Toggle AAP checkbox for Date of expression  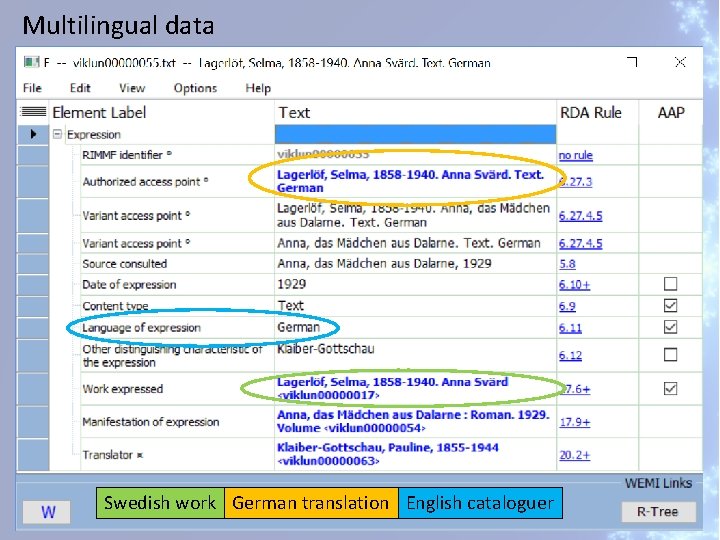tap(670, 284)
